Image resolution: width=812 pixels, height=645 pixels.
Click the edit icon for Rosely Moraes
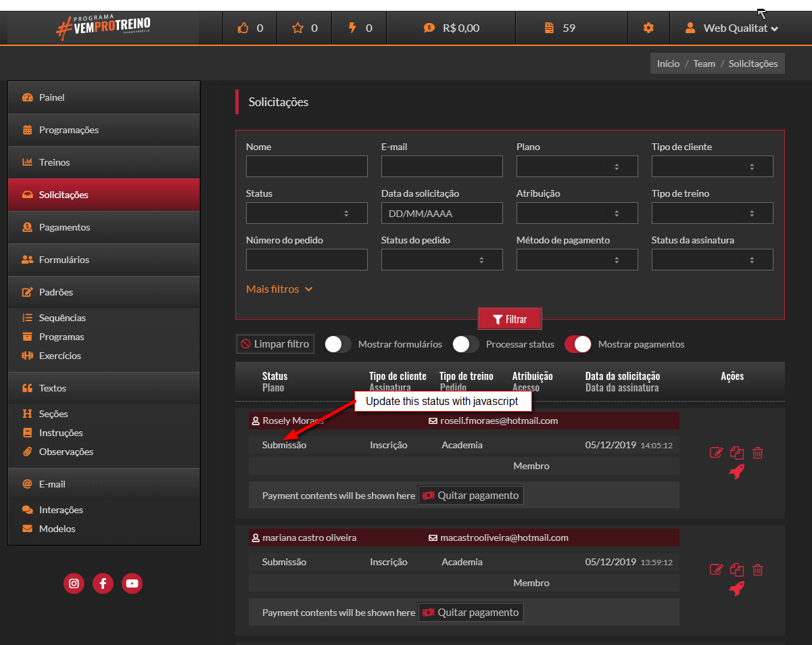click(716, 452)
